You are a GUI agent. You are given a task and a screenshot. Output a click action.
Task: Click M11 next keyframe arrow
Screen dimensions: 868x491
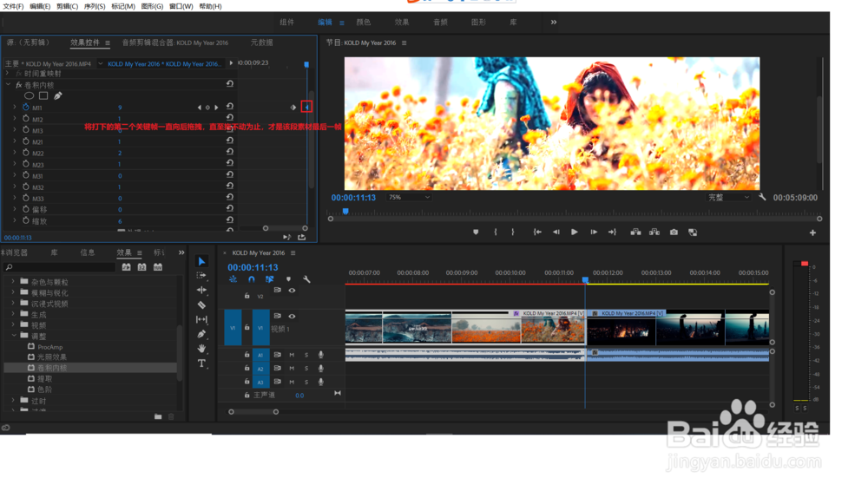(x=216, y=108)
